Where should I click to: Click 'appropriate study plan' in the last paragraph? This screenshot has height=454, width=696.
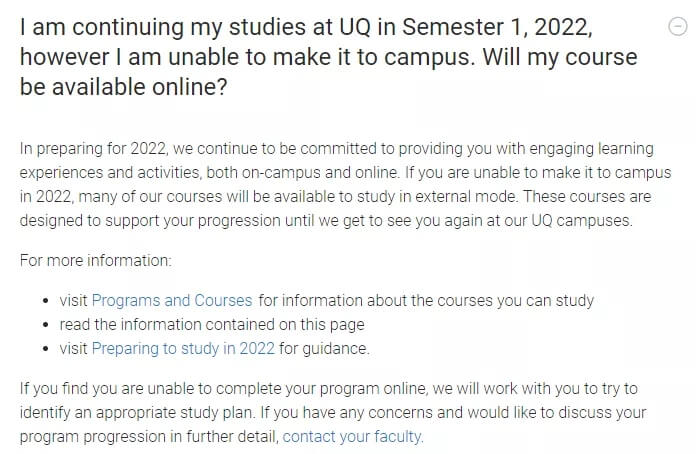click(x=174, y=412)
